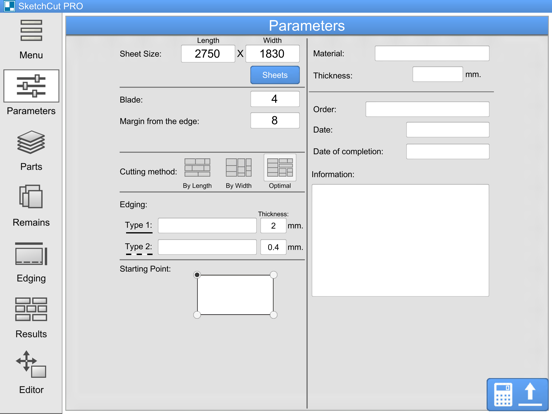Set starting point to top-right corner
Viewport: 552px width, 414px height.
point(274,275)
